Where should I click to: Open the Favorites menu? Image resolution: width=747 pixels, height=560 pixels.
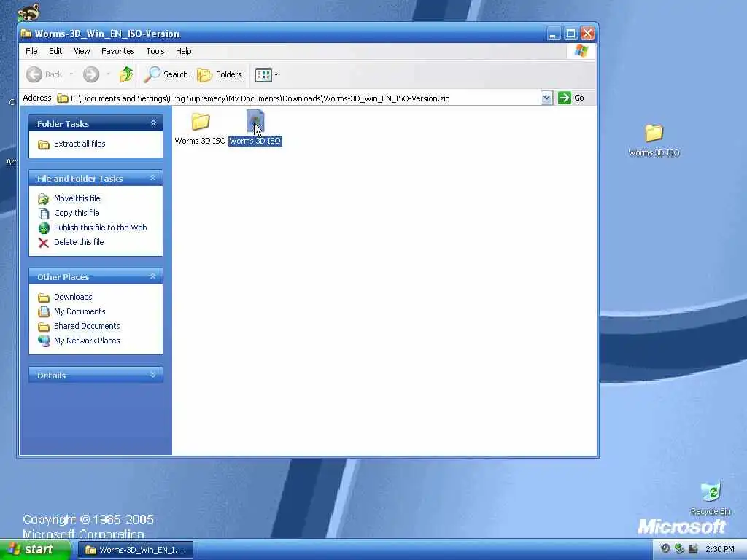tap(117, 51)
